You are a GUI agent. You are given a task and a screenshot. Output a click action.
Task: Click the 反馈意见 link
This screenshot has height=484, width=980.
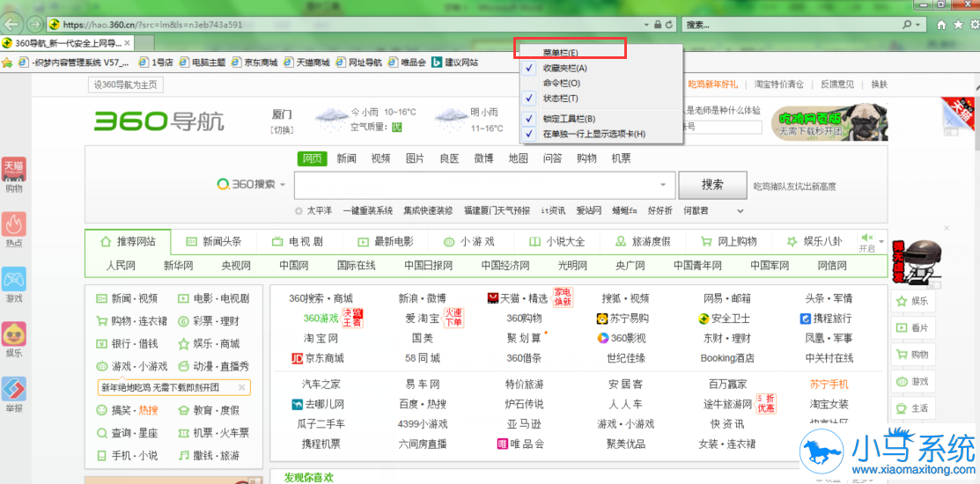836,84
